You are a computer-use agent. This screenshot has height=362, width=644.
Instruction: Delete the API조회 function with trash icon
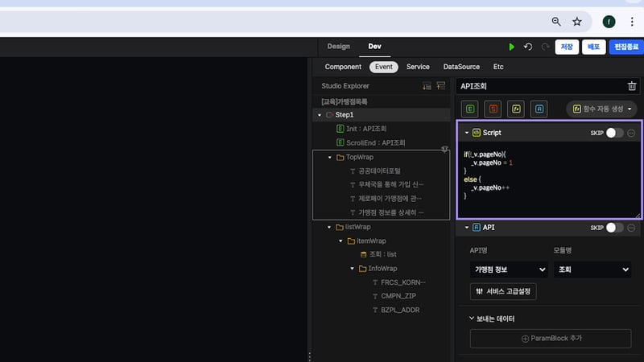pos(632,86)
